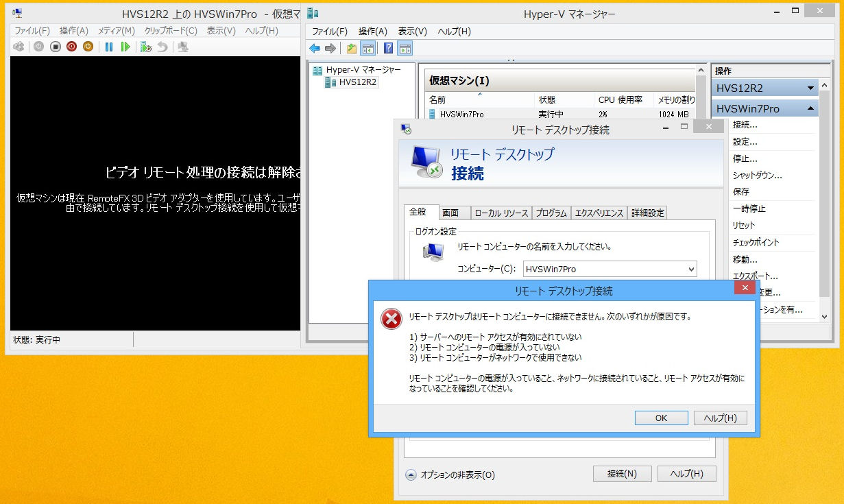Open 表示(V) menu in VM connection window
Screen dimensions: 844x504
click(221, 31)
